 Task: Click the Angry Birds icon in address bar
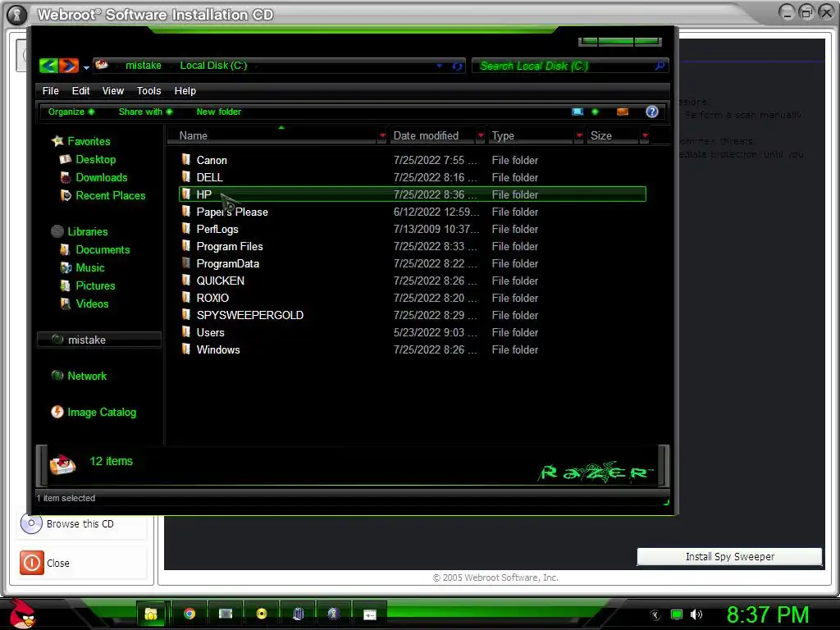click(101, 65)
